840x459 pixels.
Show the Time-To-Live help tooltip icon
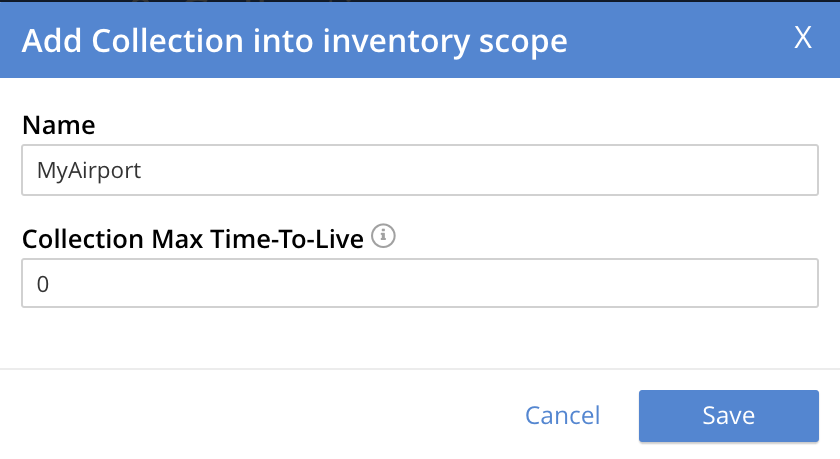point(384,237)
